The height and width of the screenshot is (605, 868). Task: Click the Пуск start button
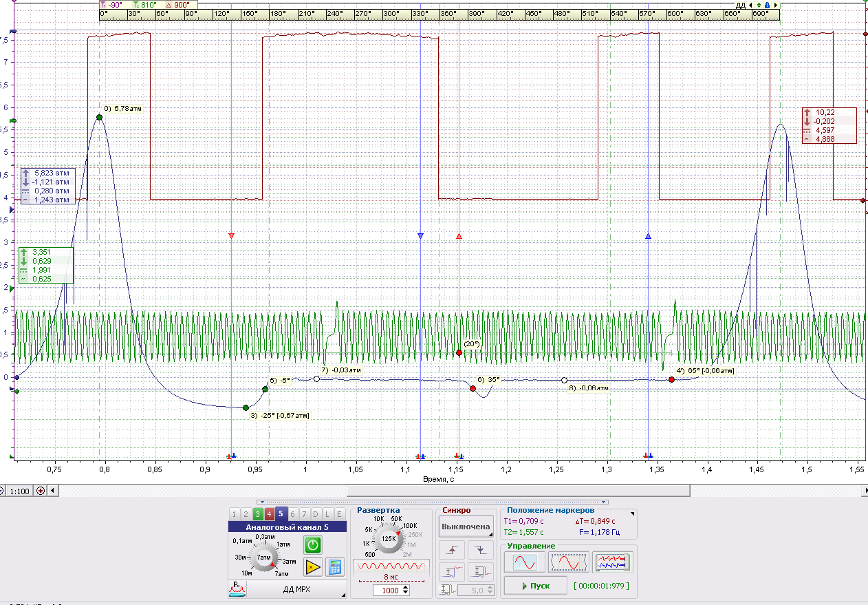(x=535, y=586)
